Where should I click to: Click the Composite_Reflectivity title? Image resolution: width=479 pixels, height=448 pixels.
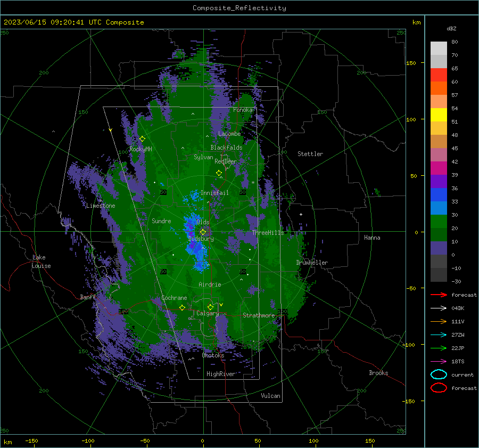[239, 8]
